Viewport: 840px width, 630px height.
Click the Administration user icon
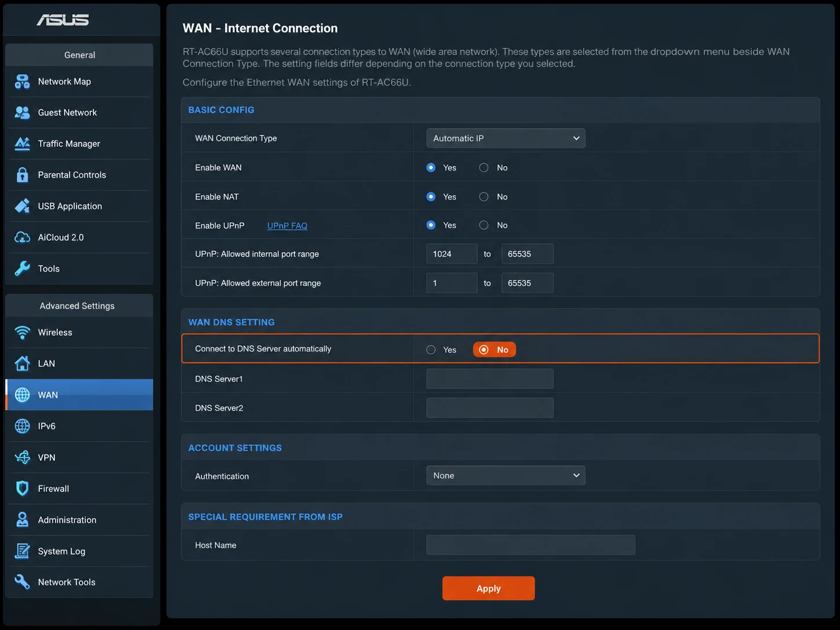(22, 520)
